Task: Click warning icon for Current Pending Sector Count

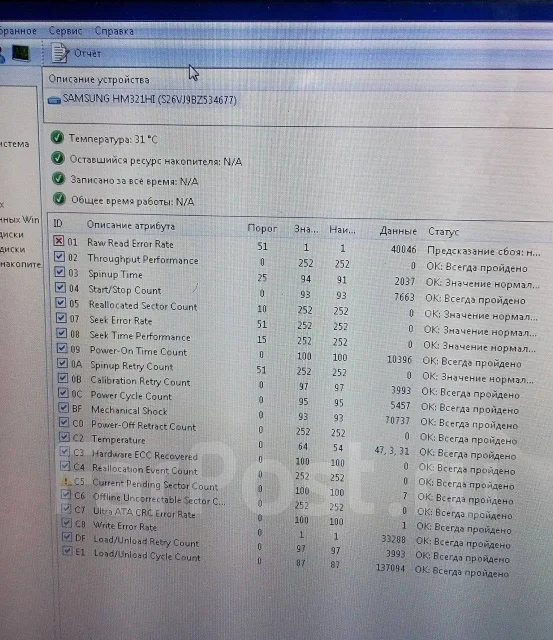Action: click(66, 480)
